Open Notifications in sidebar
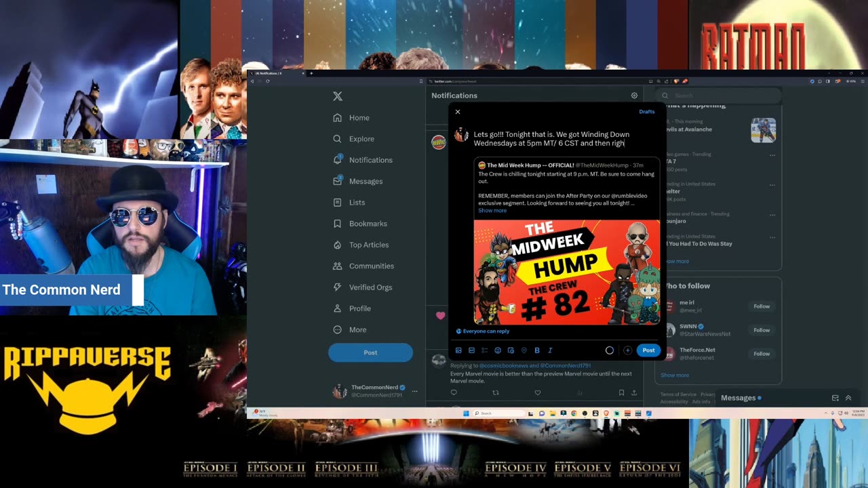This screenshot has height=488, width=868. tap(363, 160)
